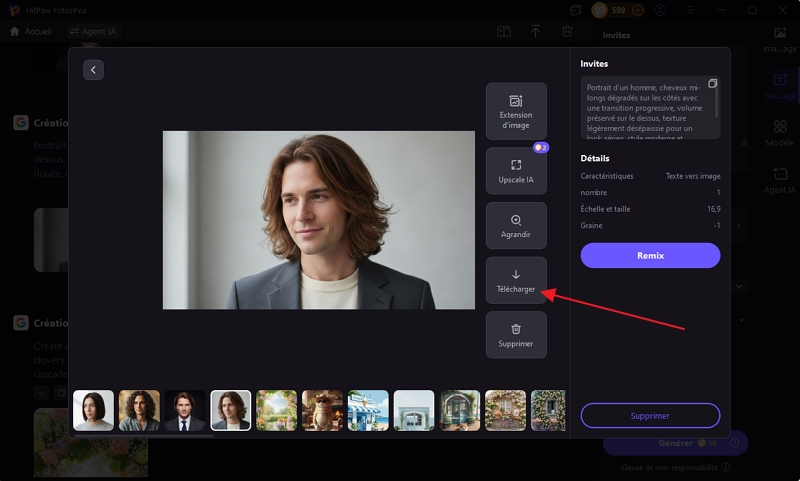Click the prompt box scrollbar
The width and height of the screenshot is (800, 481).
[716, 102]
